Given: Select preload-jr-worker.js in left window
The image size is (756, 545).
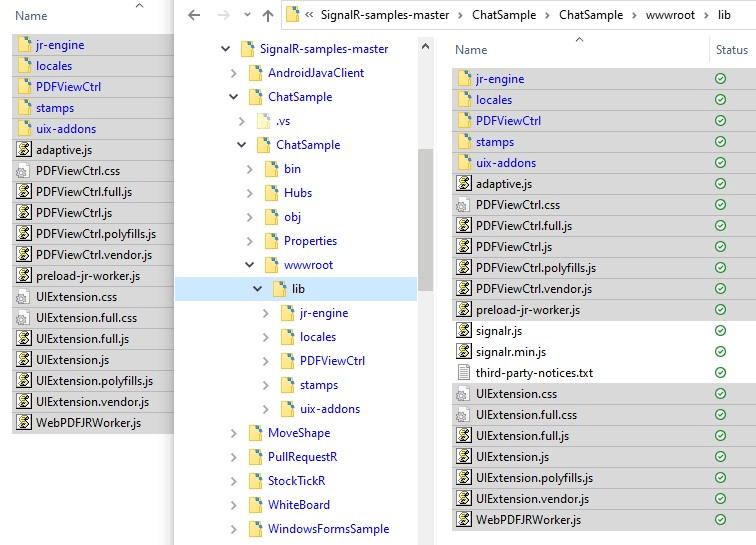Looking at the screenshot, I should (88, 276).
